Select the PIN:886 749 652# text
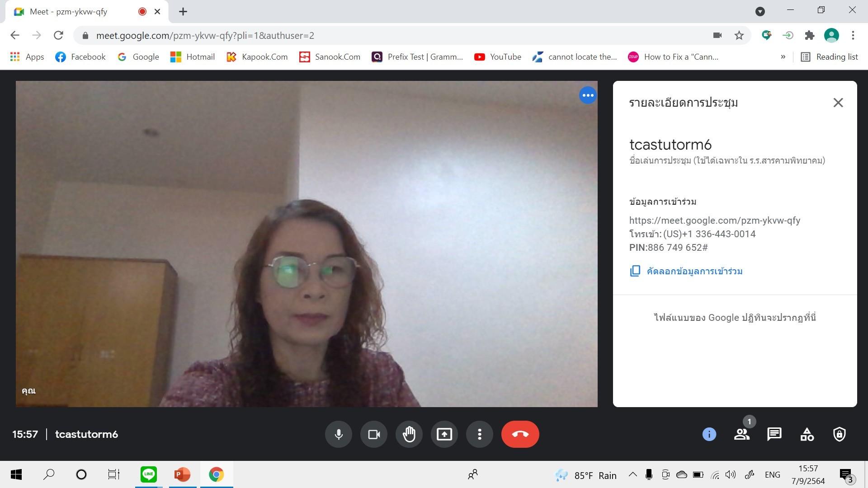 point(669,248)
